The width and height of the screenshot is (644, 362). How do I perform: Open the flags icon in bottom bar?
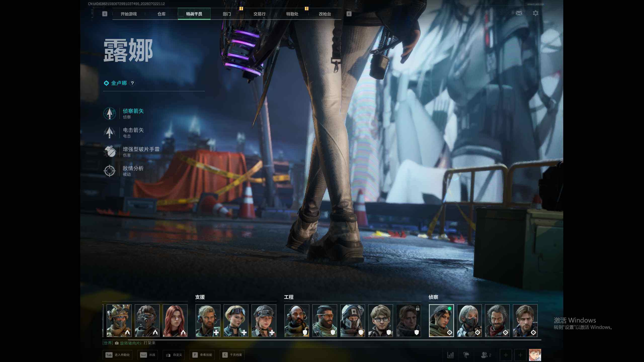click(x=466, y=355)
